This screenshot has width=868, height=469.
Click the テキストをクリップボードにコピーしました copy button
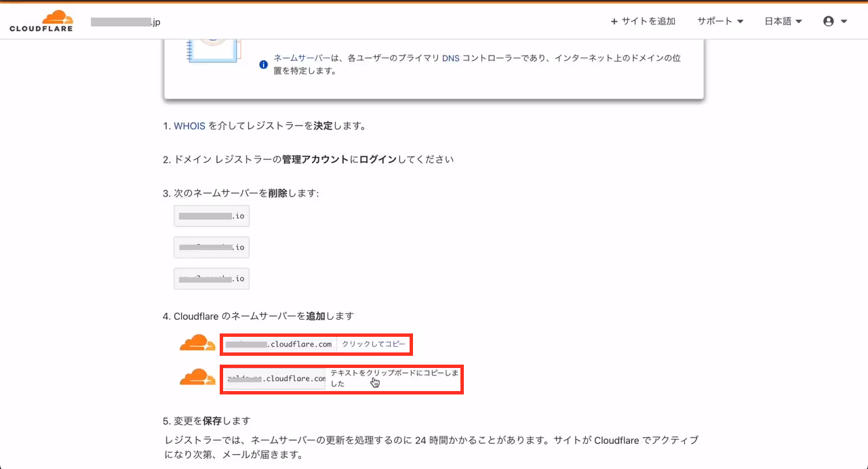pyautogui.click(x=393, y=378)
